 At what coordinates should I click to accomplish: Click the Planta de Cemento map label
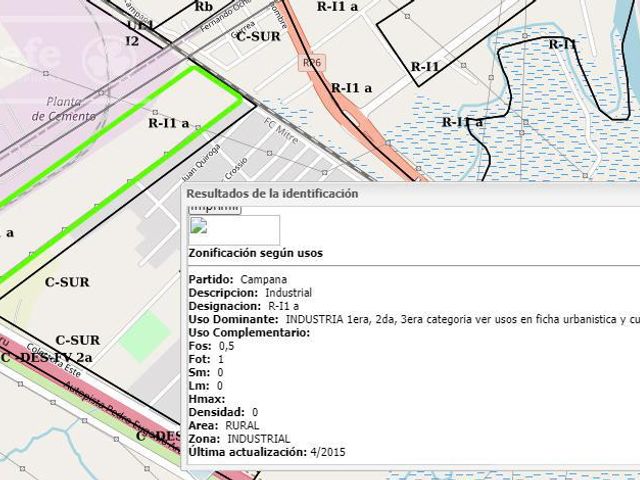63,109
